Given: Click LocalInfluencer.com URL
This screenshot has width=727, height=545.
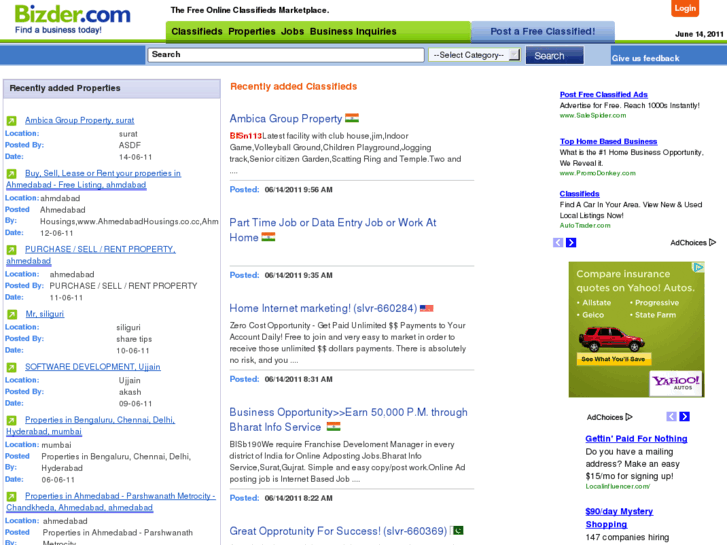Looking at the screenshot, I should (618, 487).
